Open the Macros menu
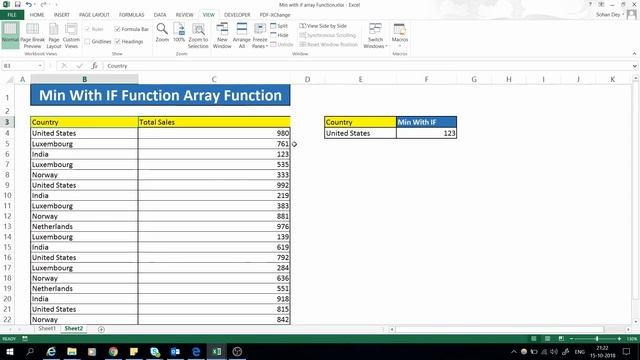This screenshot has width=640, height=360. click(400, 35)
